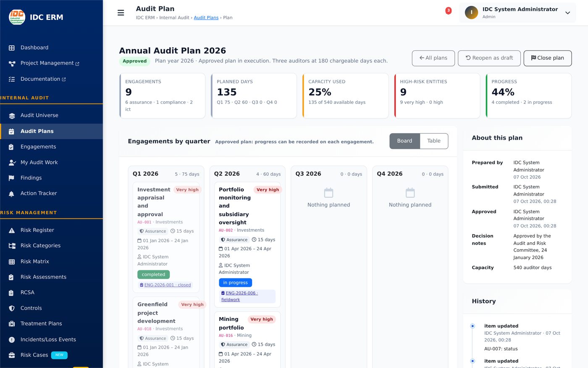Click the Action Tracker bell icon

point(12,193)
